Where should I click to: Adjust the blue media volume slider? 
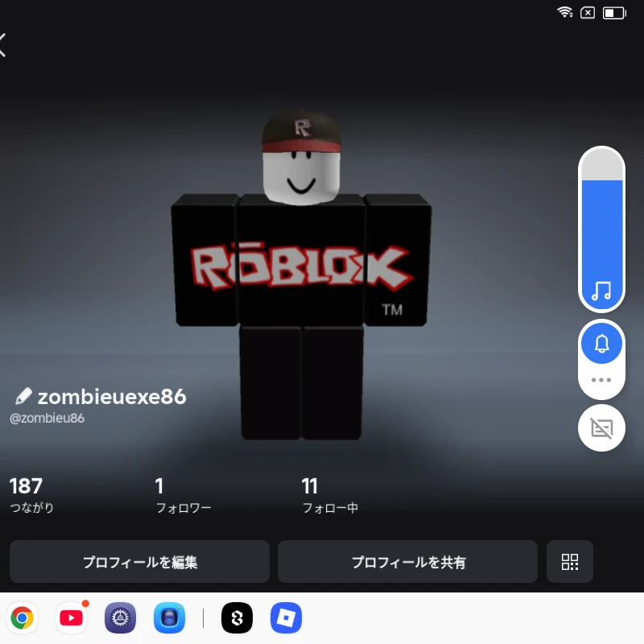[601, 229]
